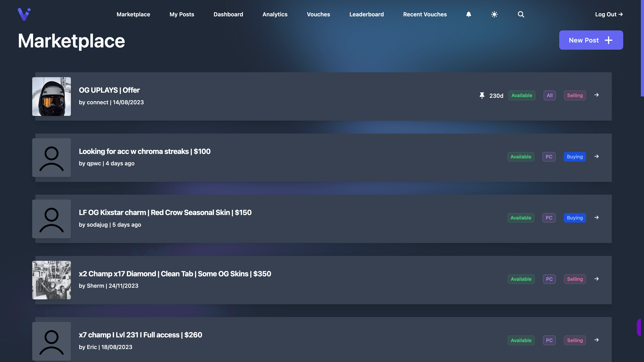
Task: Click connect's helmet avatar thumbnail
Action: point(51,96)
